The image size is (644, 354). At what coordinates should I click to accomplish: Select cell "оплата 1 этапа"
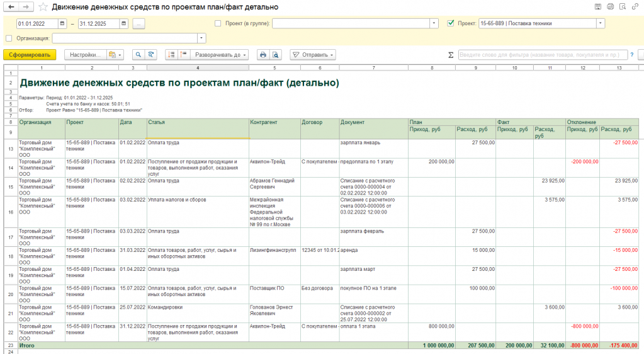[373, 332]
